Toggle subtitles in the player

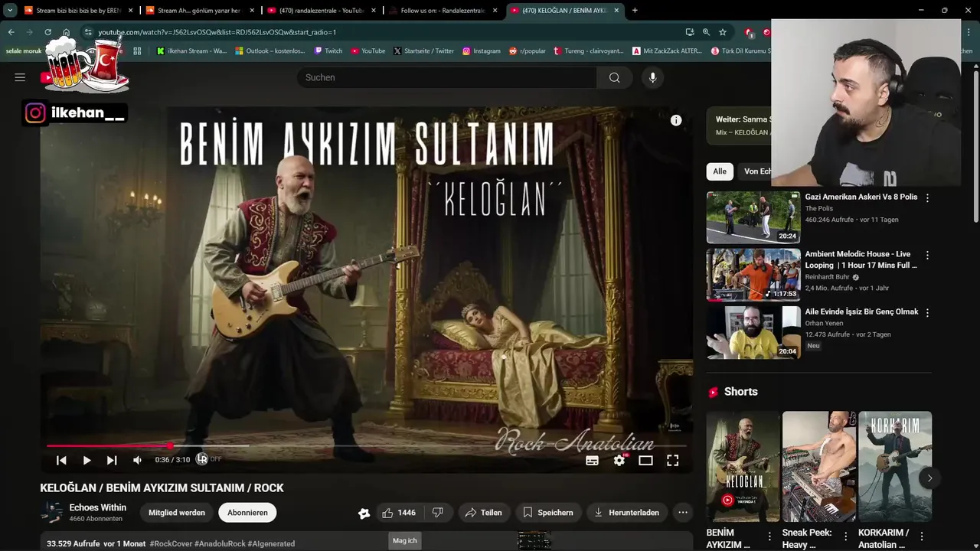[592, 460]
